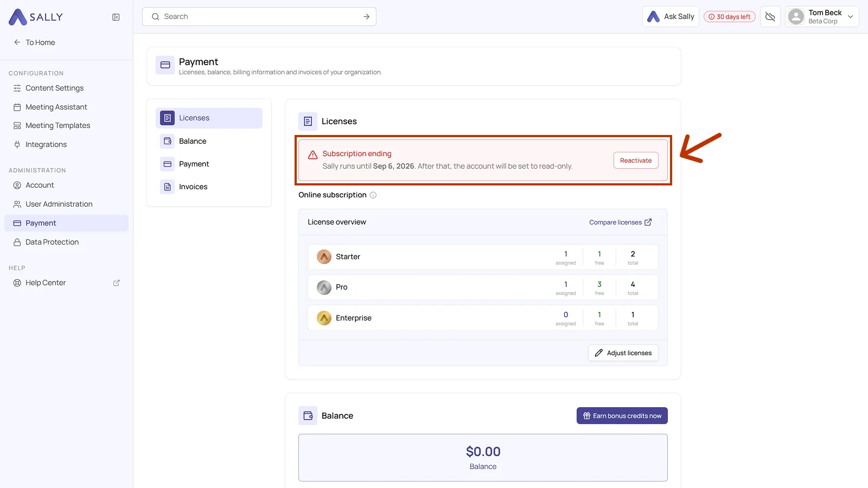This screenshot has height=488, width=868.
Task: Focus the Search input field
Action: click(x=259, y=17)
